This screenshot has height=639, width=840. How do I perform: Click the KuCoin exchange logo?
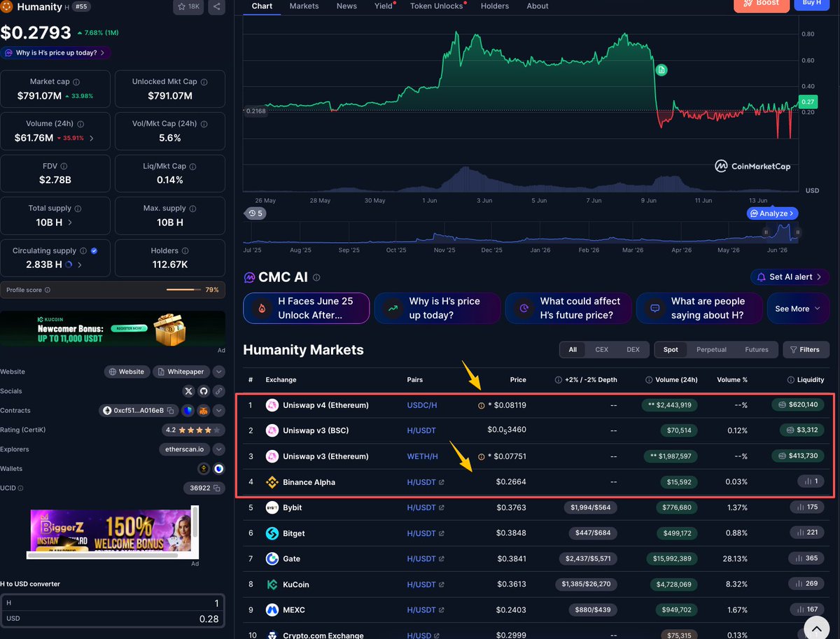(x=272, y=584)
